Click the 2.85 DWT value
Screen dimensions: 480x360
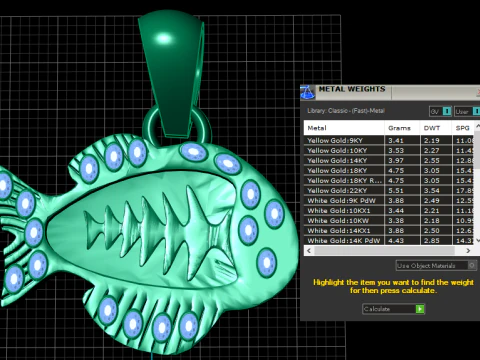(432, 241)
